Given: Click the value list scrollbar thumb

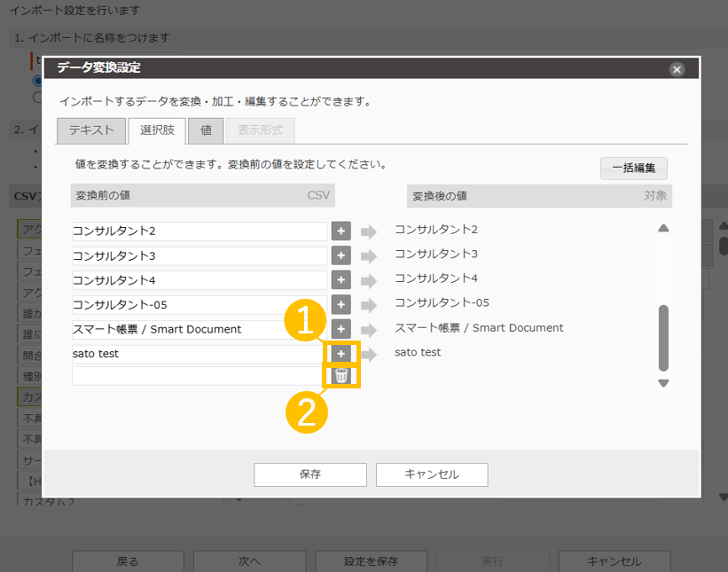Looking at the screenshot, I should (663, 338).
